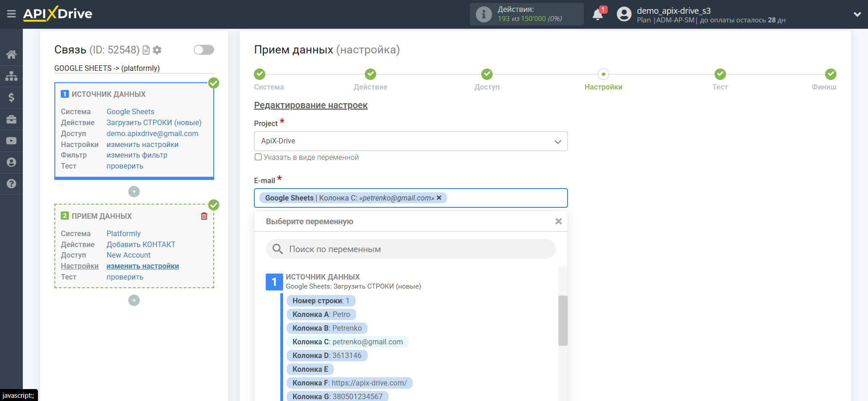868x401 pixels.
Task: Go to the Финиш step
Action: 831,74
